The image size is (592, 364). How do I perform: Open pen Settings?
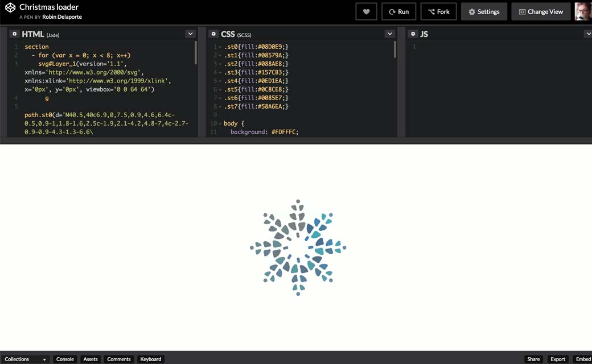pos(484,11)
